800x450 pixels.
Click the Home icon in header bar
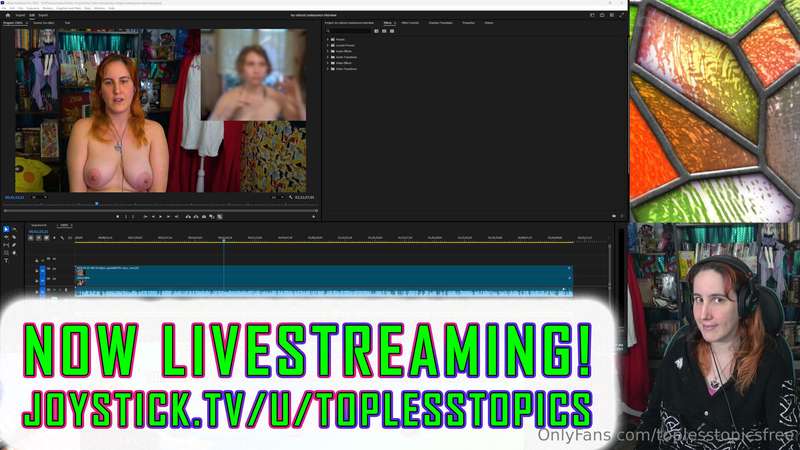pos(8,15)
